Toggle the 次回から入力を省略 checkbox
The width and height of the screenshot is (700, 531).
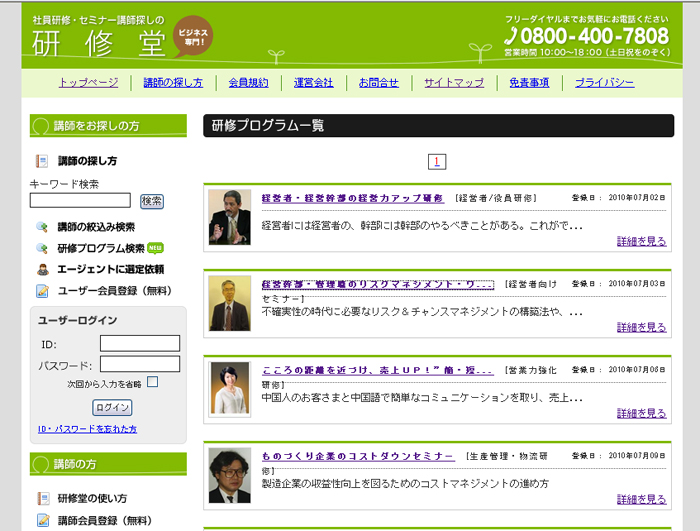(x=153, y=382)
